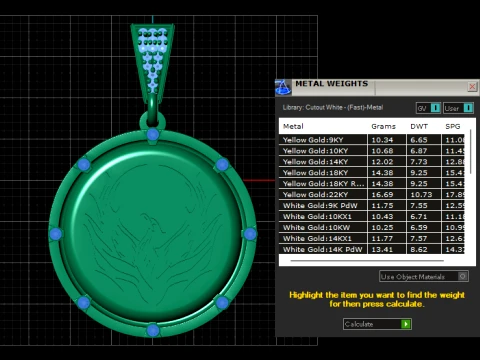The width and height of the screenshot is (480, 360).
Task: Select the Yellow Gold:14KY row
Action: click(x=372, y=162)
